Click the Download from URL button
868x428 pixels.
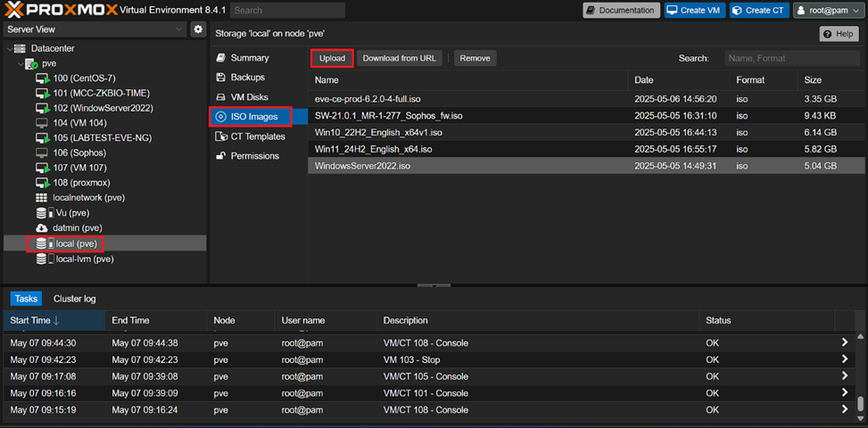point(399,58)
